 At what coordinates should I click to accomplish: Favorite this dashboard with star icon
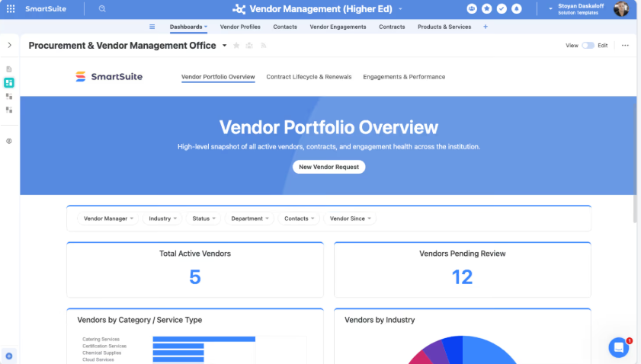pos(236,46)
